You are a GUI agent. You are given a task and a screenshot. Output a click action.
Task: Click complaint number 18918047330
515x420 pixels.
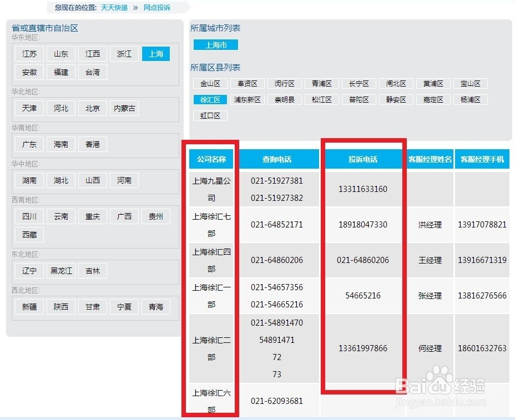[363, 225]
